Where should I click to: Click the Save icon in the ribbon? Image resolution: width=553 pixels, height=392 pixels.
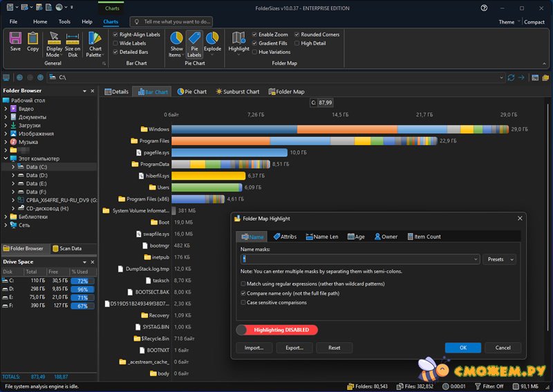[15, 41]
